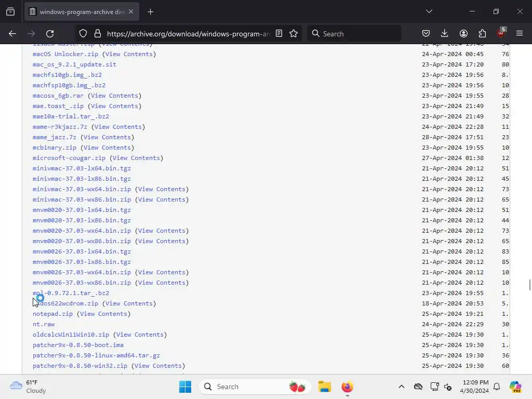Open the Extensions puzzle icon
532x399 pixels.
[x=482, y=34]
